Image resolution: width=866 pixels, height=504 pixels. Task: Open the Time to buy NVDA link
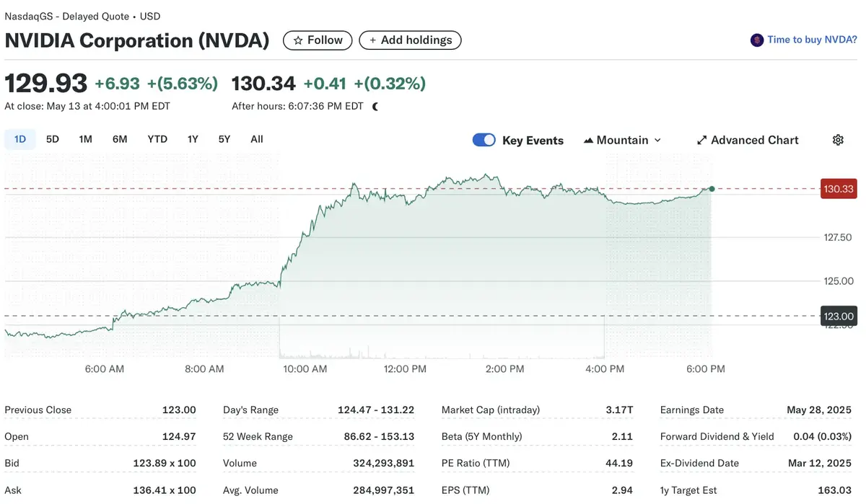pyautogui.click(x=812, y=40)
